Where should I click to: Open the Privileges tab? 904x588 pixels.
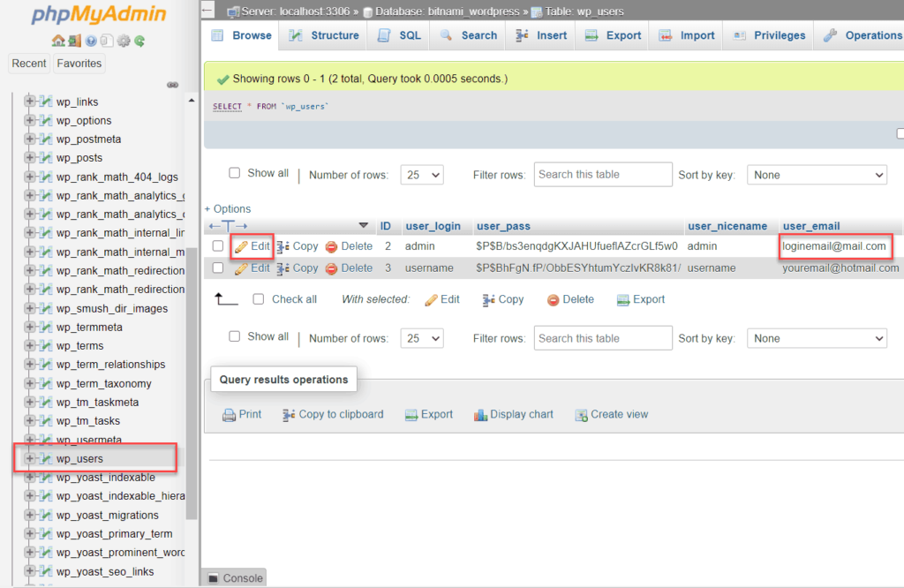coord(781,35)
